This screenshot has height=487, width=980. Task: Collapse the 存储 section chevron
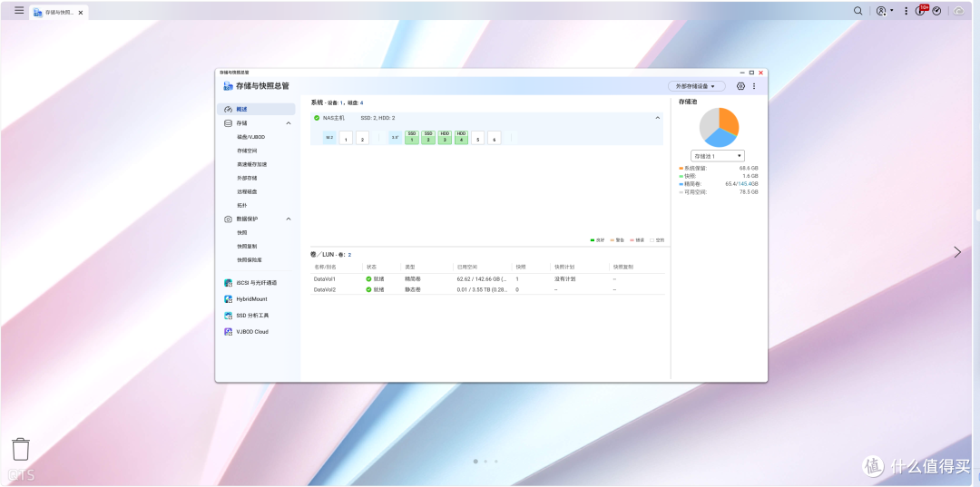pyautogui.click(x=289, y=123)
